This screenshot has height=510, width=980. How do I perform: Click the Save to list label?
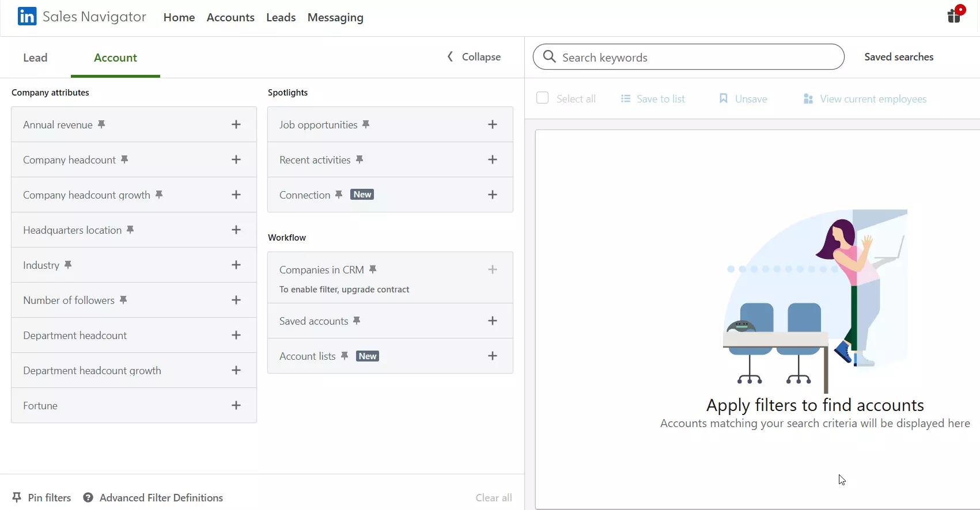coord(661,99)
